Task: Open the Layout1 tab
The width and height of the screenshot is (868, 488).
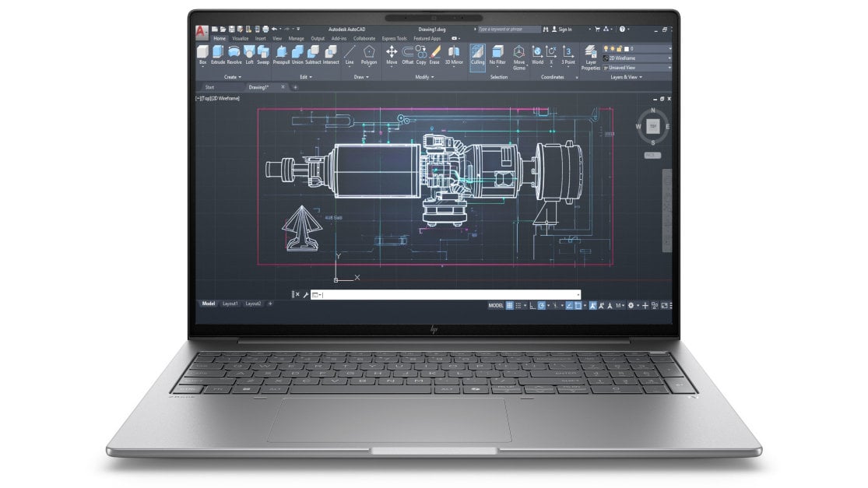Action: pyautogui.click(x=230, y=304)
